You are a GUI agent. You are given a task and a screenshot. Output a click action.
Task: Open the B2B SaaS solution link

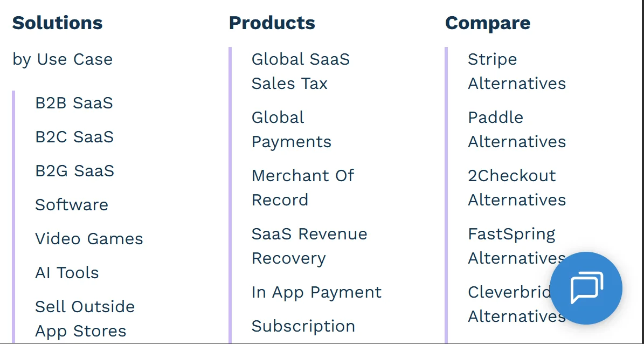click(x=74, y=103)
